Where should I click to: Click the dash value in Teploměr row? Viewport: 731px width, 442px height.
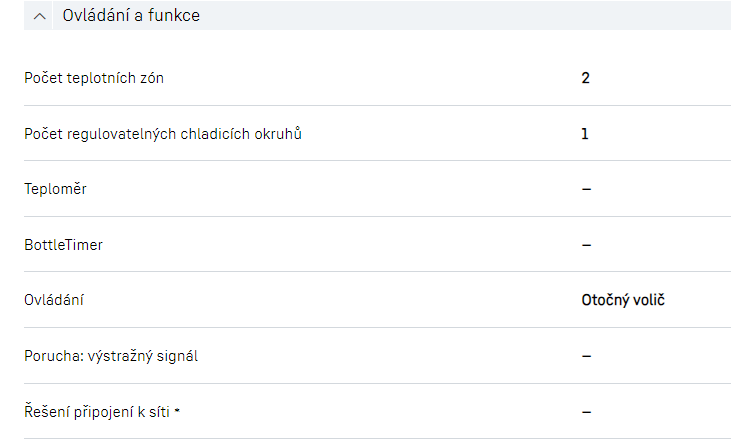click(x=586, y=189)
